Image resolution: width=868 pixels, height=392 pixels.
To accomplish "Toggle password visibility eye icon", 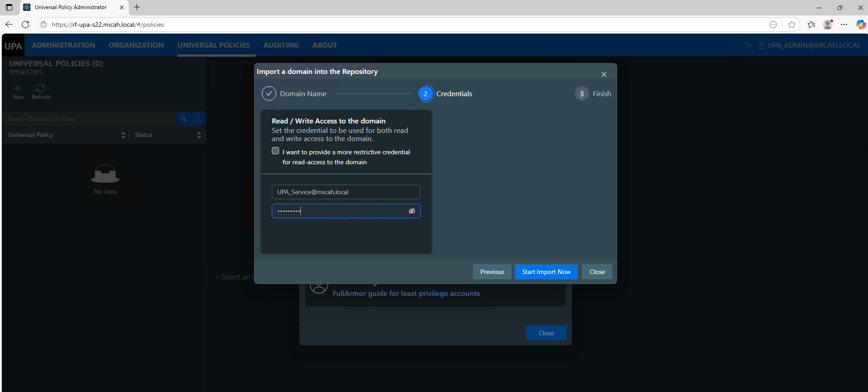I will tap(412, 211).
